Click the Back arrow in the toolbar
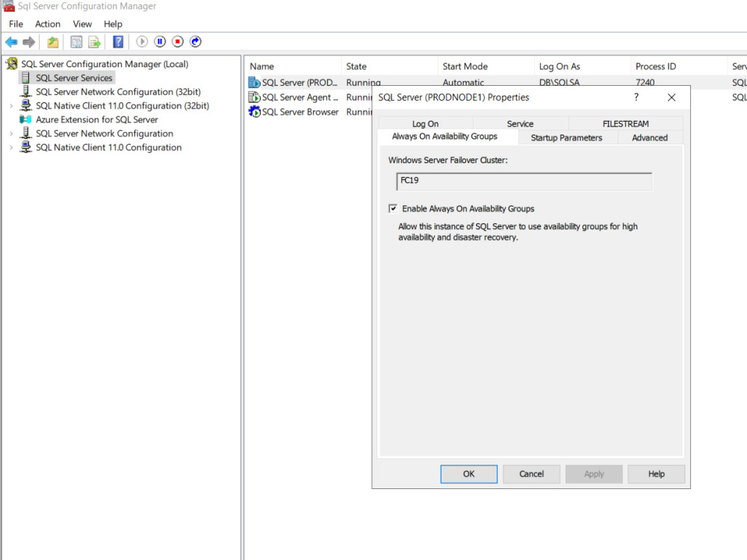 click(11, 42)
